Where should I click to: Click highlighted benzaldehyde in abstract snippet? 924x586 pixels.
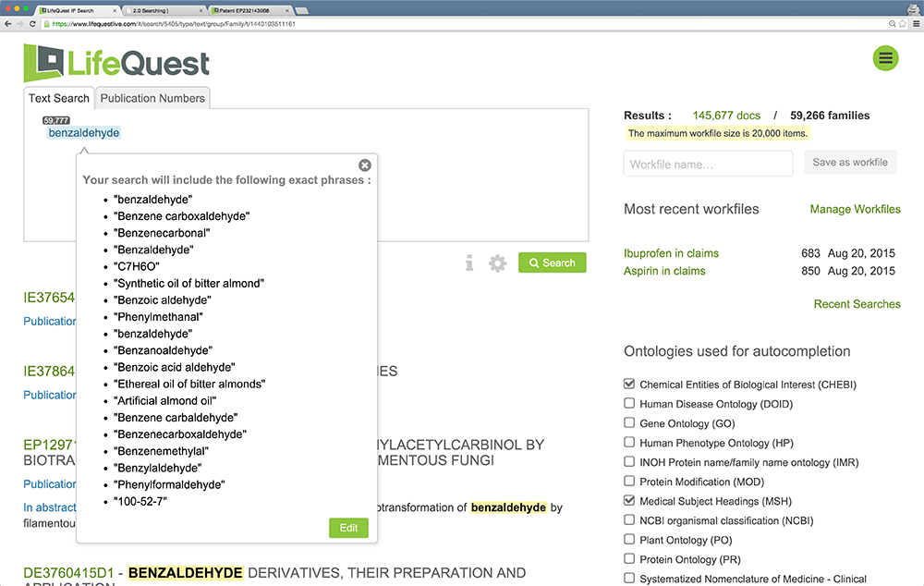pos(508,507)
